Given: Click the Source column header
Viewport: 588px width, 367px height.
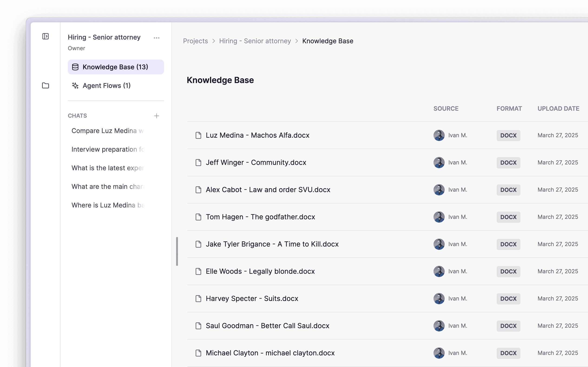Looking at the screenshot, I should 446,109.
